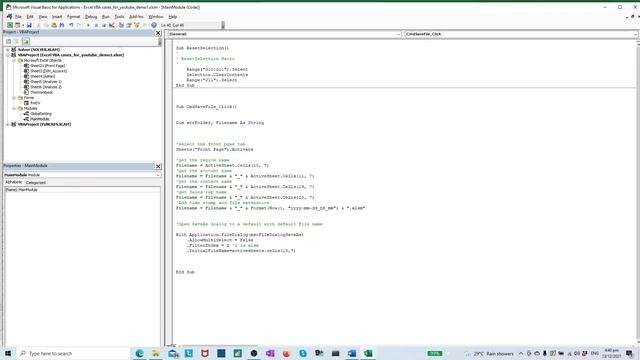This screenshot has height=360, width=640.
Task: Click the Project Explorer toolbar icon
Action: (121, 25)
